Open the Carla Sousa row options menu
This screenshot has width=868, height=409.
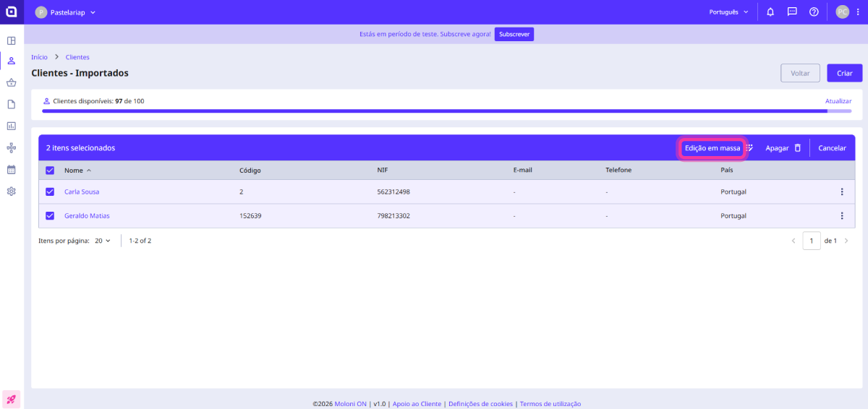(841, 192)
